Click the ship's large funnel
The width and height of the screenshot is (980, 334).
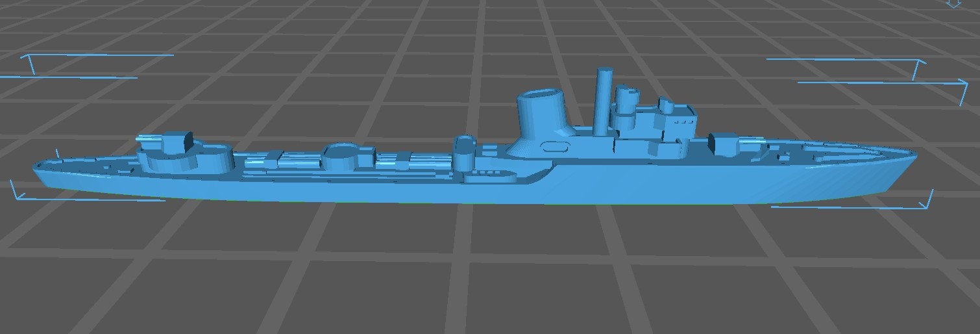(543, 123)
